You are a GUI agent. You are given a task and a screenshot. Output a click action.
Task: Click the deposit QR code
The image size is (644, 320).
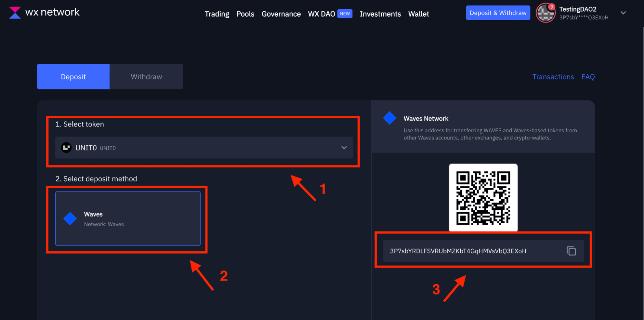pos(483,198)
